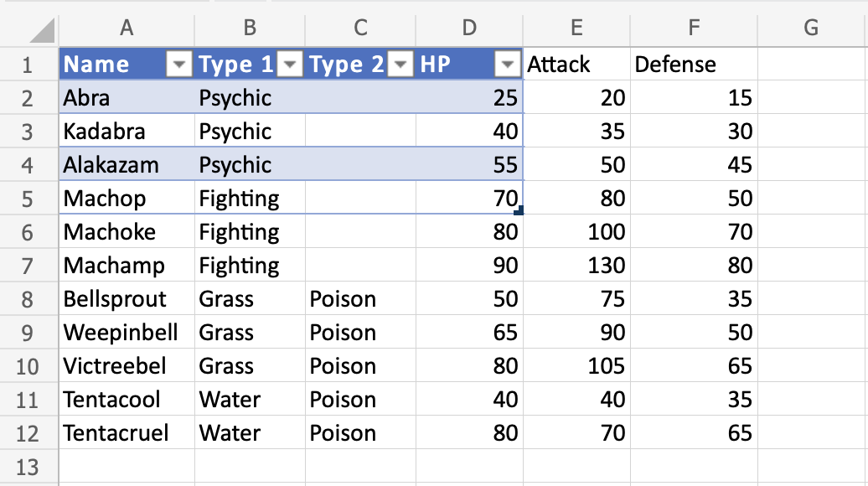Click the table resize handle corner

(519, 211)
